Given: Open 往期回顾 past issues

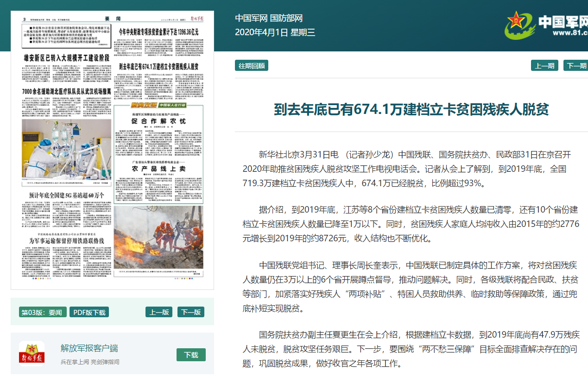Looking at the screenshot, I should point(252,66).
